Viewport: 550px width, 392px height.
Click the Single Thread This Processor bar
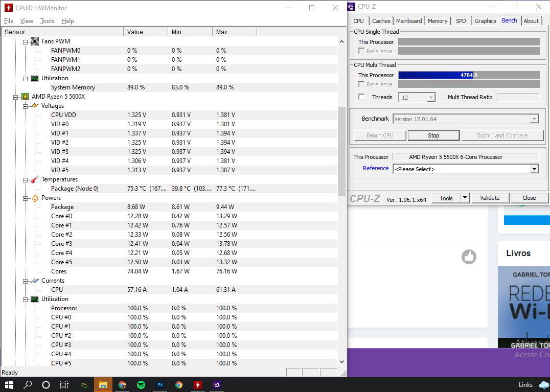[469, 42]
